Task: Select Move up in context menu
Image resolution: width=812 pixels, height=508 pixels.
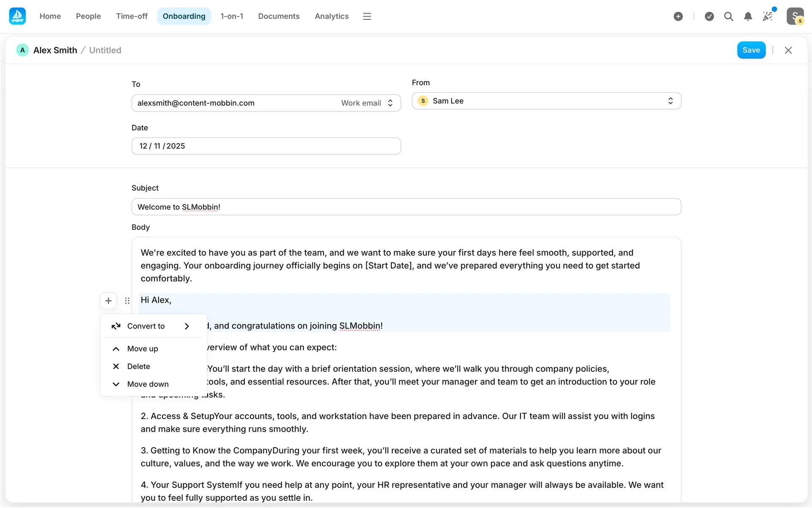Action: click(x=143, y=349)
